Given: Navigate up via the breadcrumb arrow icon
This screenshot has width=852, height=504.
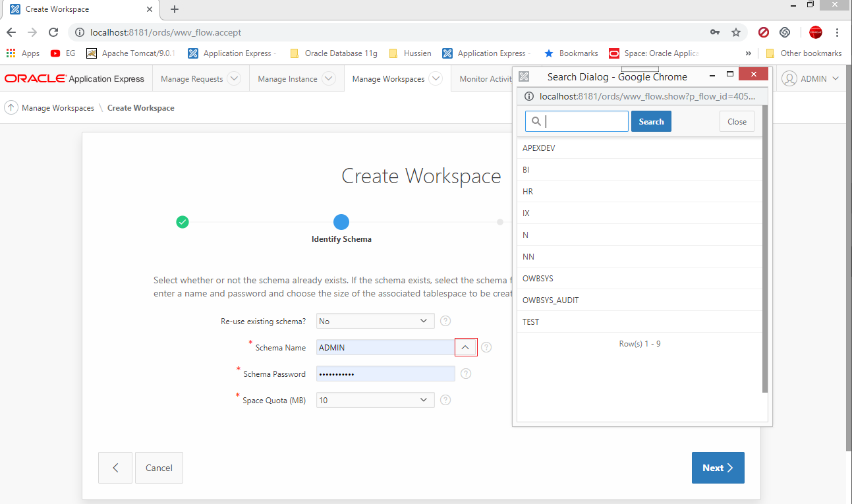Looking at the screenshot, I should (x=11, y=107).
